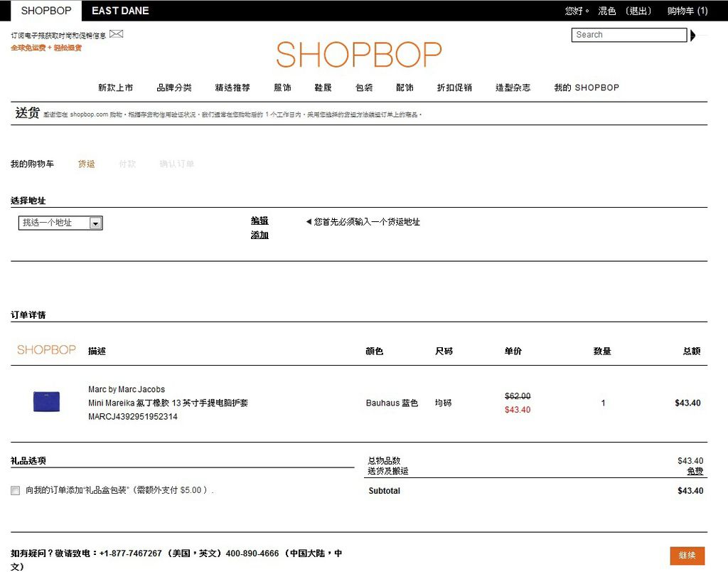The height and width of the screenshot is (572, 728).
Task: Open the address selection dropdown
Action: (x=60, y=223)
